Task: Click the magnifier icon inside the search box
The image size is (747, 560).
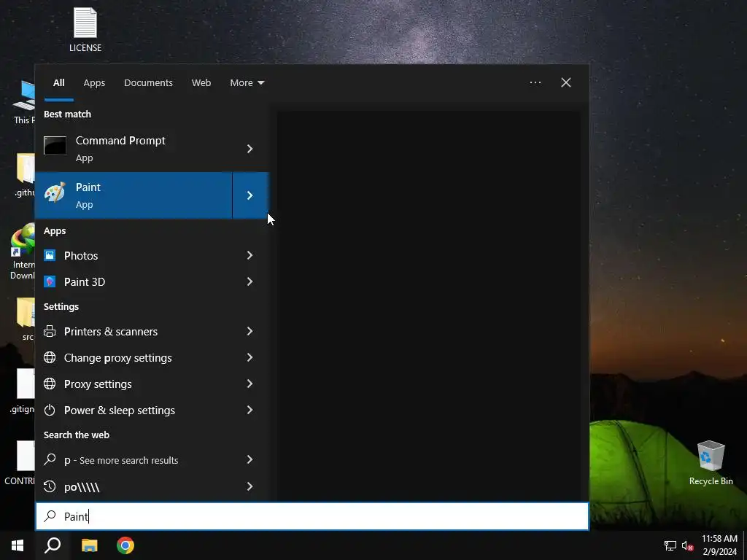Action: pyautogui.click(x=50, y=516)
